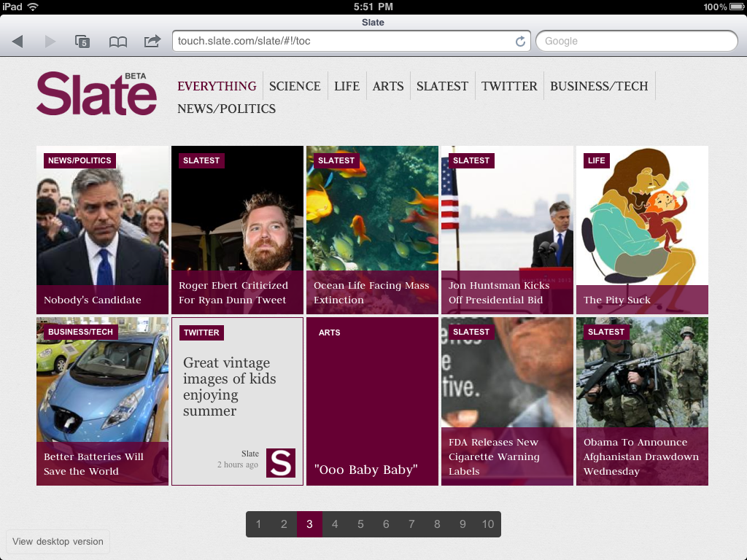This screenshot has height=560, width=747.
Task: Click the 5:51 PM clock
Action: coord(373,7)
